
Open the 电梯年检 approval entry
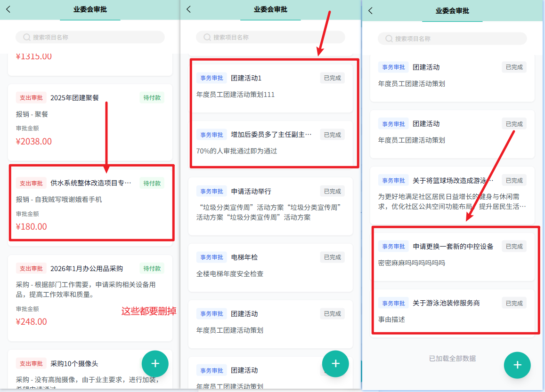click(x=270, y=266)
